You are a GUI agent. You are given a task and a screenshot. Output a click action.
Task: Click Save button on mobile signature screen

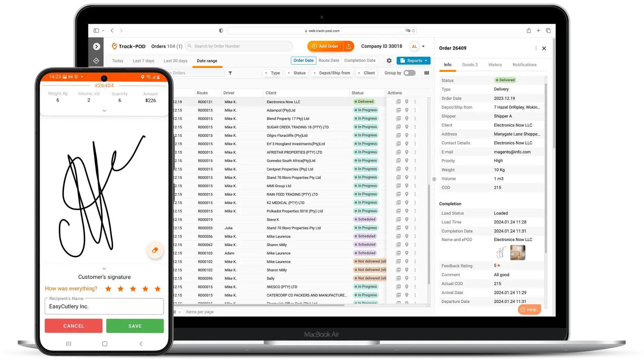click(x=135, y=326)
